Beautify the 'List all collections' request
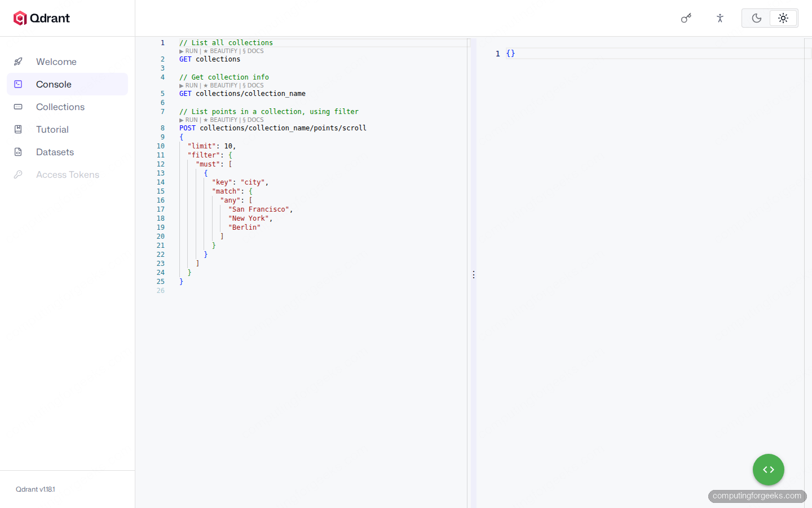 220,51
